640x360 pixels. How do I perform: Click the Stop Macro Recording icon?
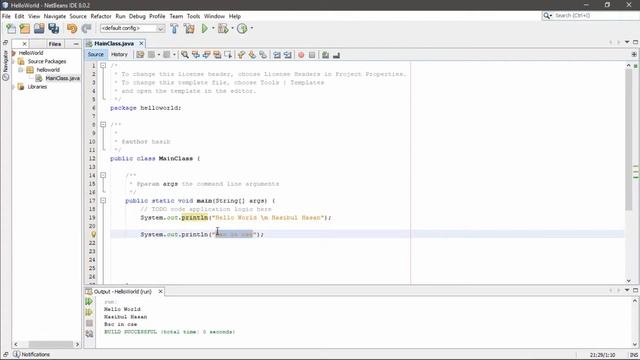[x=312, y=55]
